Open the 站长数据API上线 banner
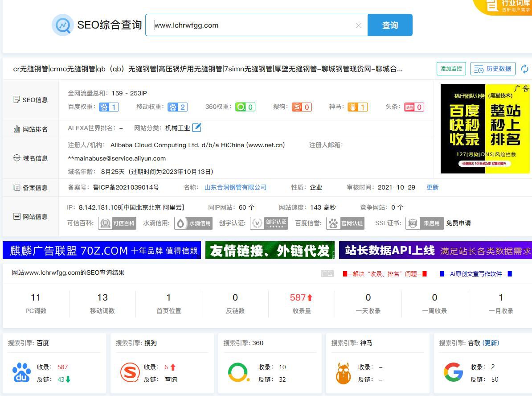This screenshot has height=396, width=532. [x=435, y=250]
